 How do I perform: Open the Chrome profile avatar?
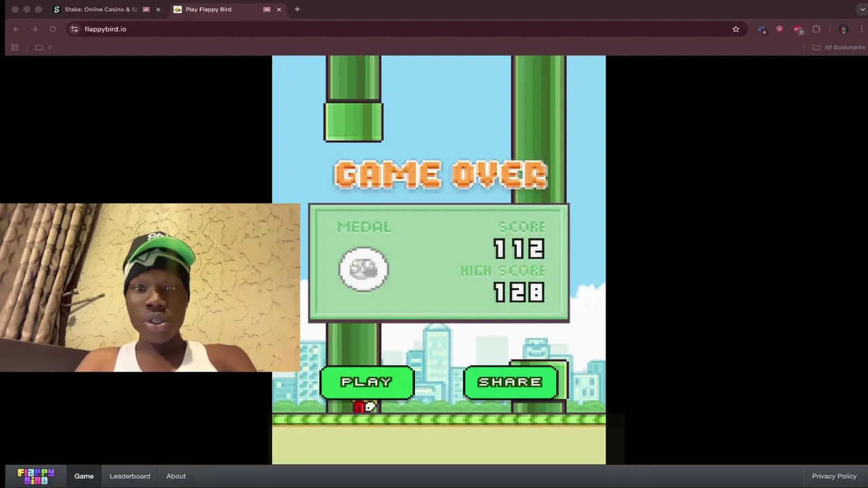844,29
